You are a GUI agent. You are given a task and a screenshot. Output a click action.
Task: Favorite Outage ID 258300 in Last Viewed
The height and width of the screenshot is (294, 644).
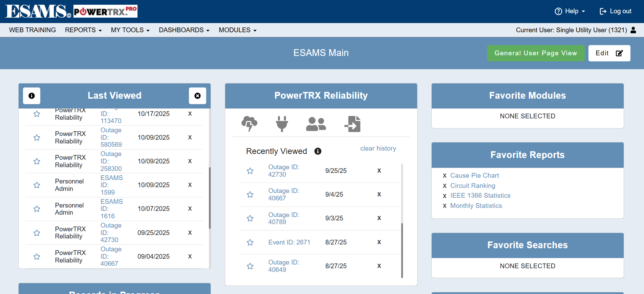click(37, 161)
